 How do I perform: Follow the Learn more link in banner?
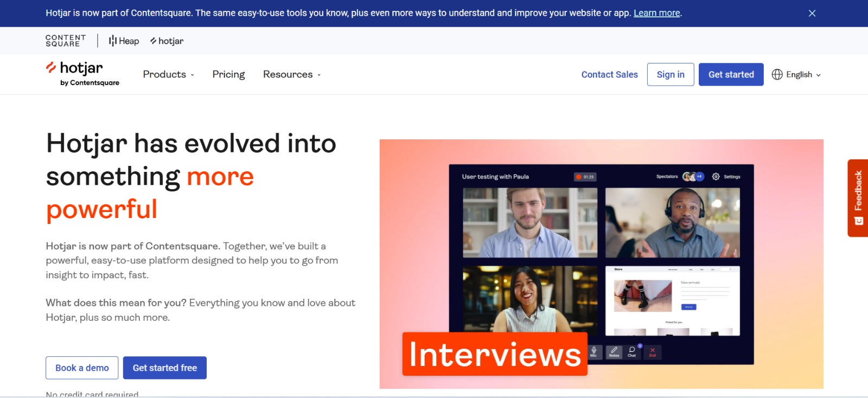(x=656, y=13)
